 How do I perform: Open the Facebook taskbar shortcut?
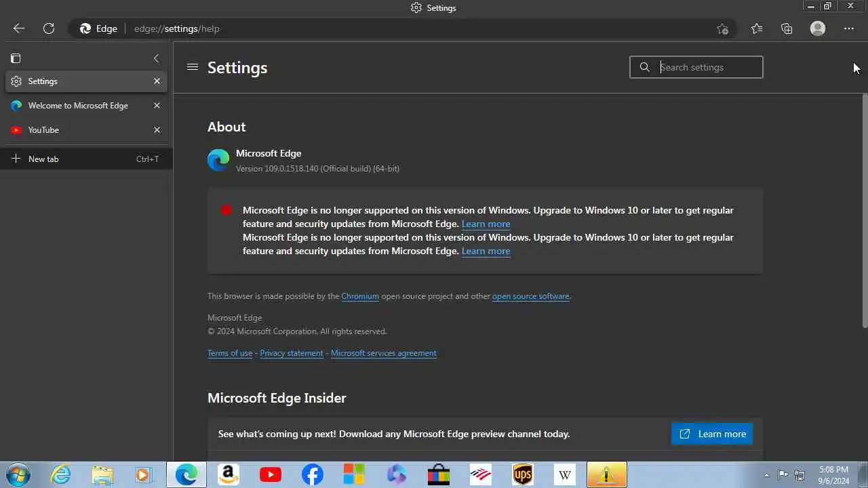point(313,474)
